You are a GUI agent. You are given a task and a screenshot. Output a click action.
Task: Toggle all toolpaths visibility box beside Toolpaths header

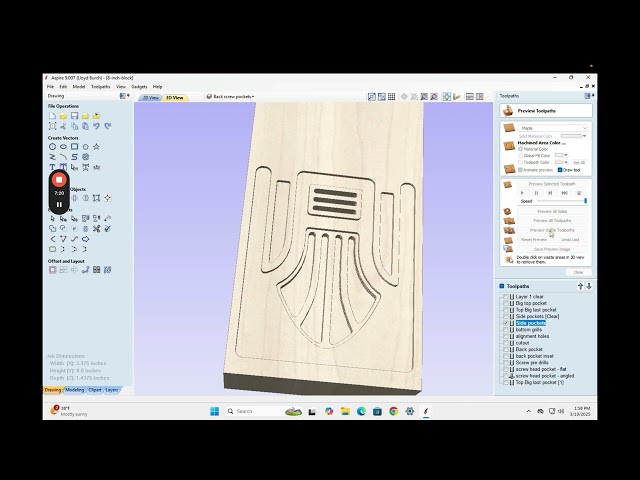(x=502, y=286)
